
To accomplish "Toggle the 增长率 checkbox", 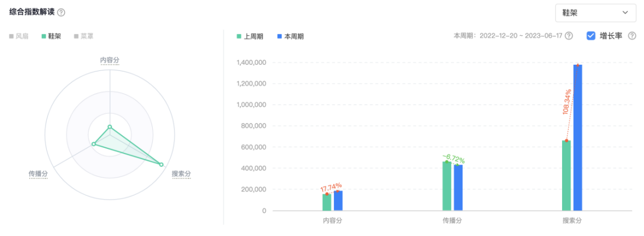I will click(x=591, y=36).
